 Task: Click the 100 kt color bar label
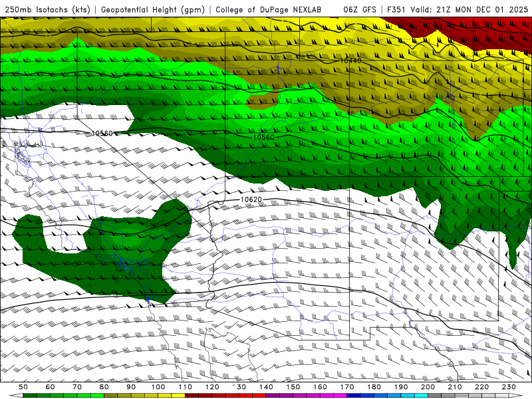click(x=158, y=387)
